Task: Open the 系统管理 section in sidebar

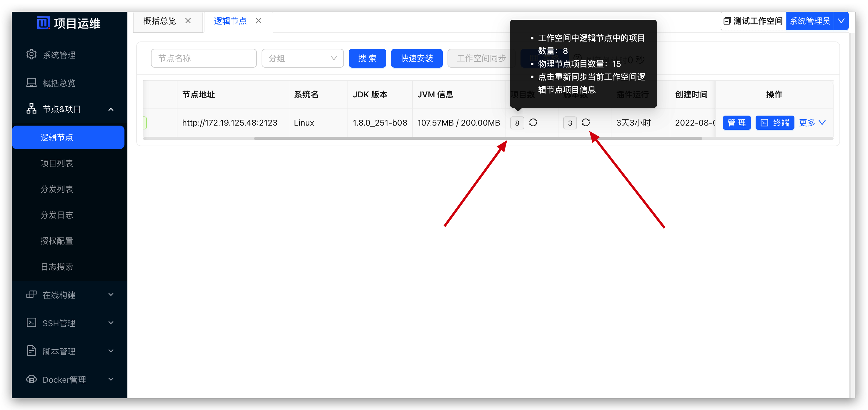Action: tap(32, 55)
